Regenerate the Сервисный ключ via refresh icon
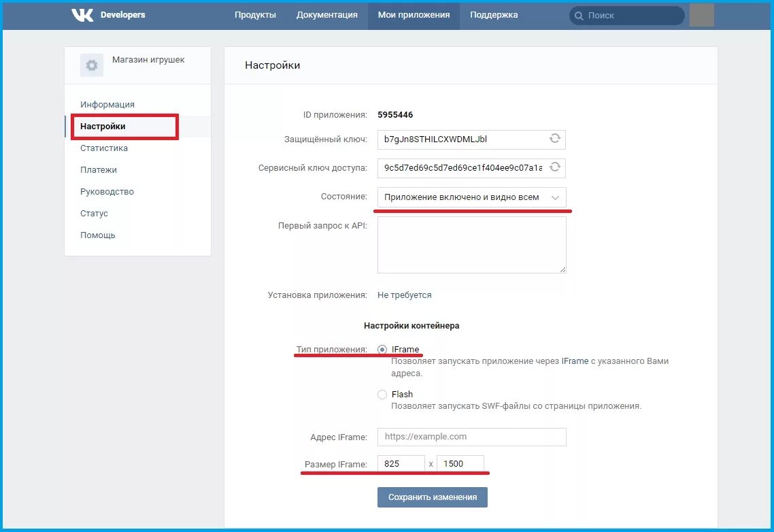The width and height of the screenshot is (774, 532). [x=556, y=167]
